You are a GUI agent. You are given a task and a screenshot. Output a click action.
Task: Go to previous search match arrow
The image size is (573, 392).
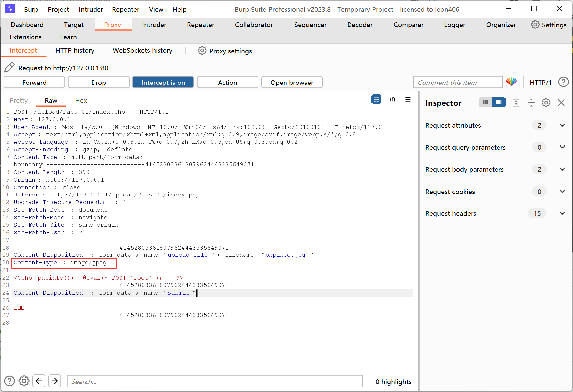39,381
